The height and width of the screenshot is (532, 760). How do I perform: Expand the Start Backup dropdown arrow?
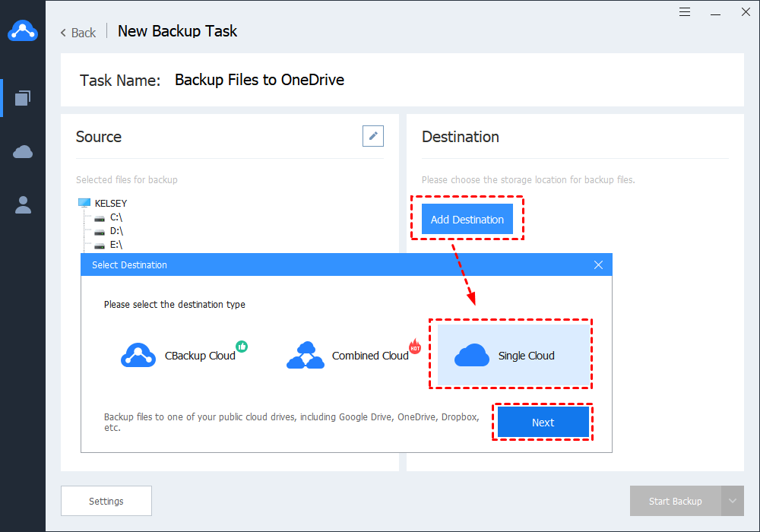[733, 501]
